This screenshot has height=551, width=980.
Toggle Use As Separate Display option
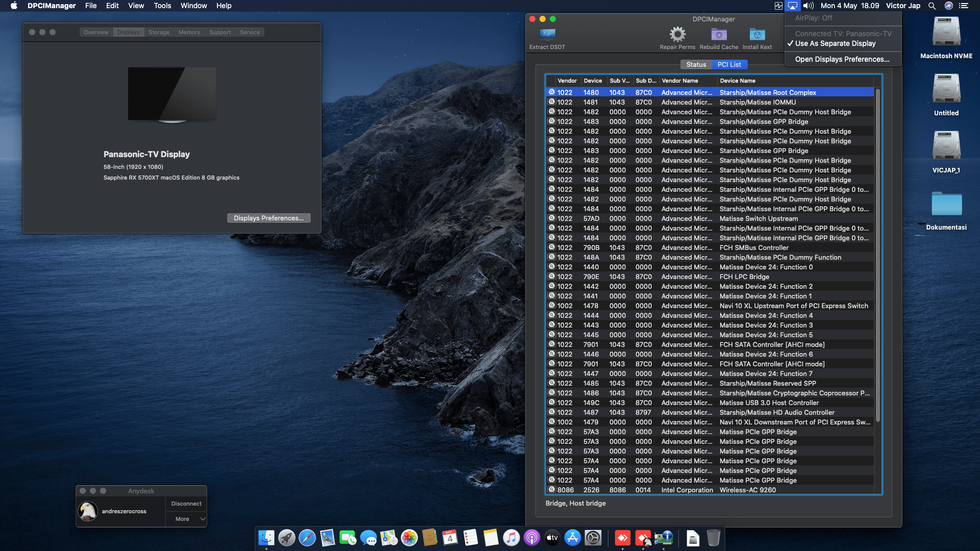[x=835, y=43]
